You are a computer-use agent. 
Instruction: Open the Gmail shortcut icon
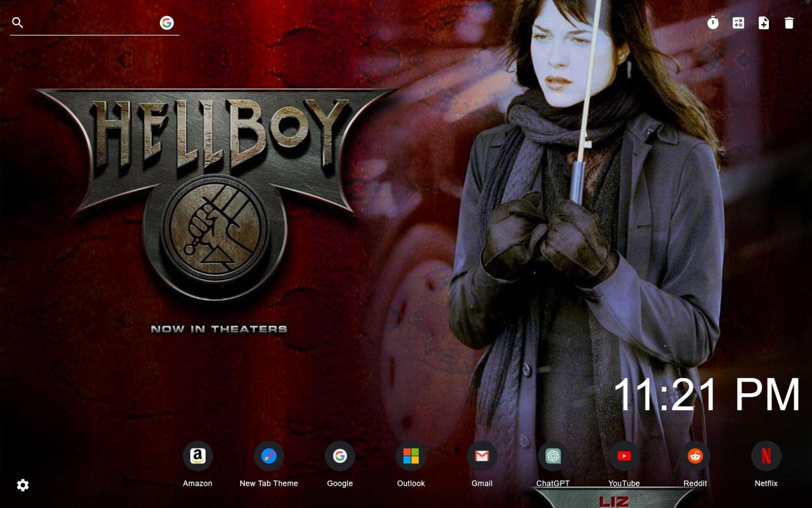tap(482, 456)
